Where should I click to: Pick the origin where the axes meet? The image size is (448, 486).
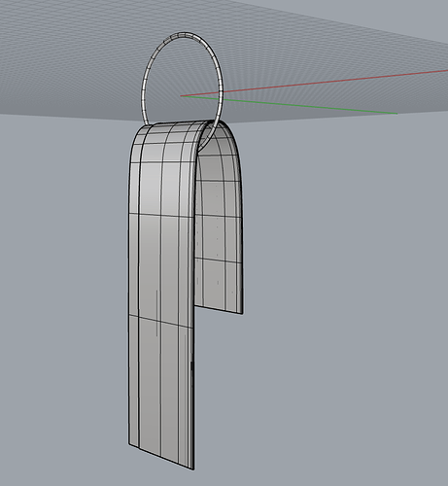pos(181,96)
